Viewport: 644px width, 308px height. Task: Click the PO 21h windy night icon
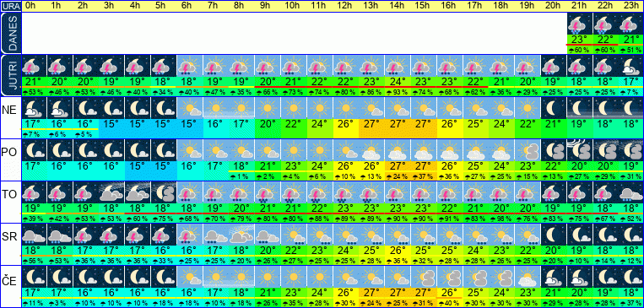[579, 150]
